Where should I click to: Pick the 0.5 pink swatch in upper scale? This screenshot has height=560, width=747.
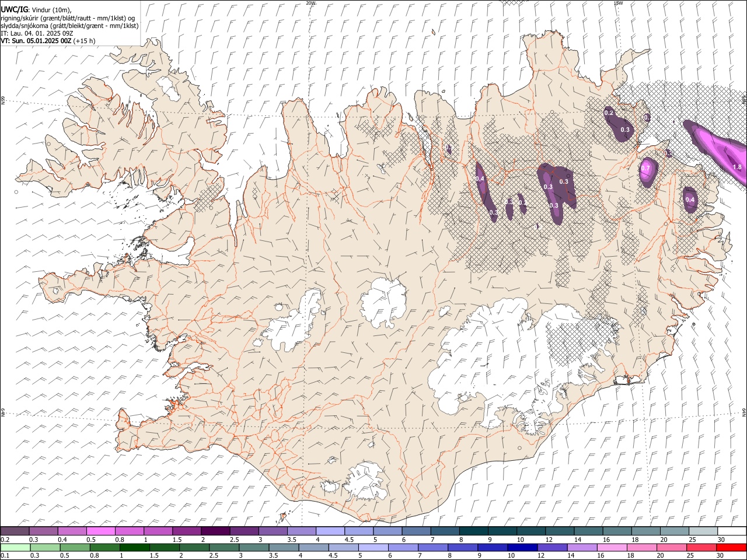[x=100, y=531]
